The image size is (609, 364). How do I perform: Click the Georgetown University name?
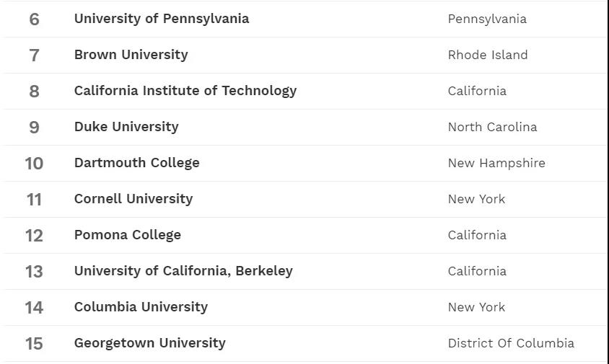[x=149, y=343]
